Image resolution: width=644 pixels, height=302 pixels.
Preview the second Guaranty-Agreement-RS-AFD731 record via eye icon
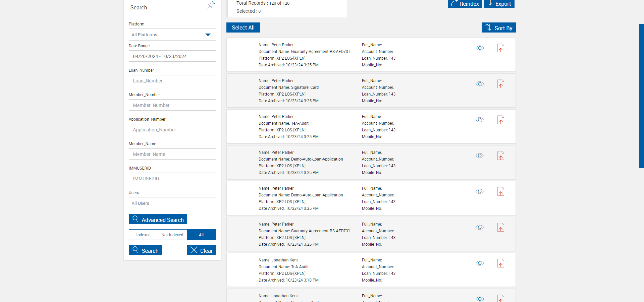(480, 227)
